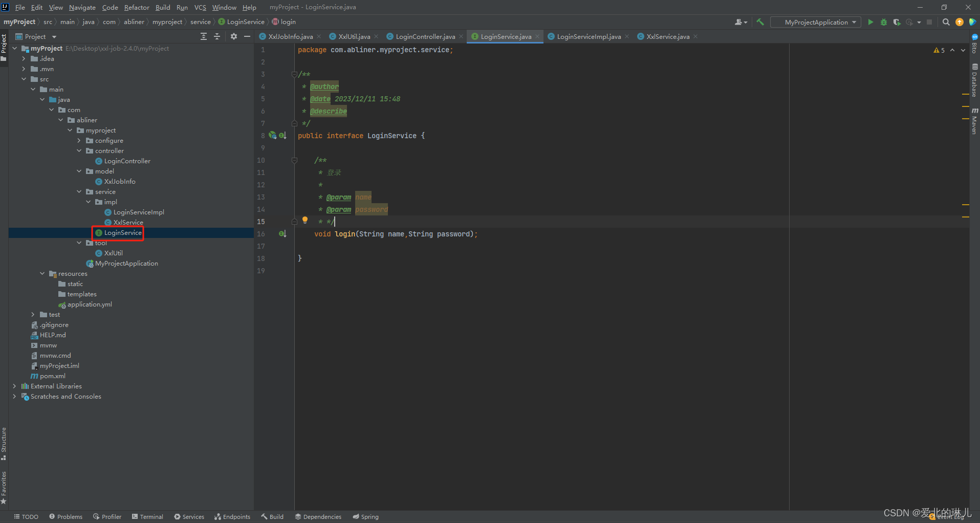Select pom.xml in the project tree
The width and height of the screenshot is (980, 523).
pos(53,376)
